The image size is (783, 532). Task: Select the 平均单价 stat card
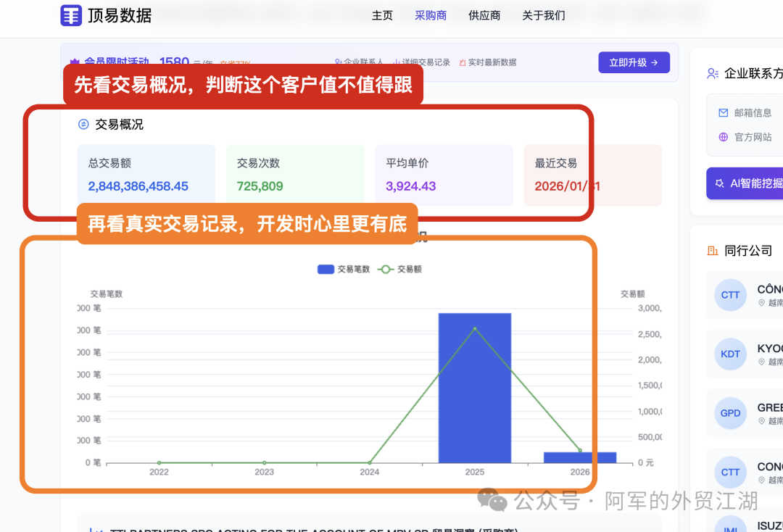coord(444,175)
